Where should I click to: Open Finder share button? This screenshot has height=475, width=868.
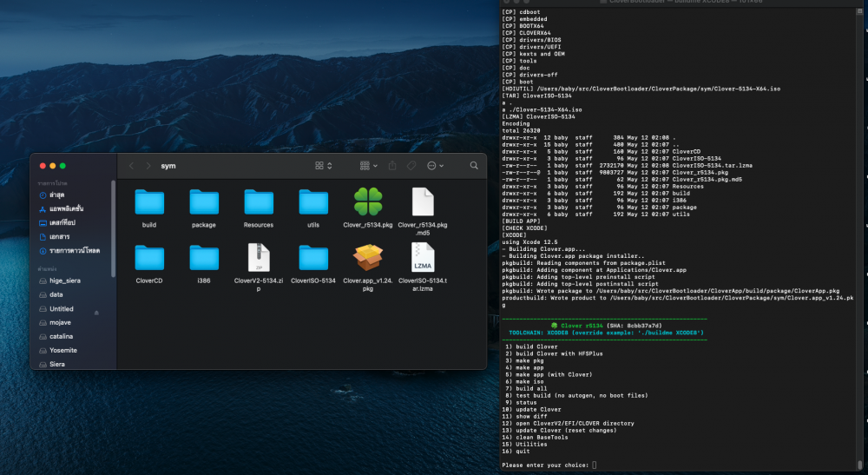[392, 166]
